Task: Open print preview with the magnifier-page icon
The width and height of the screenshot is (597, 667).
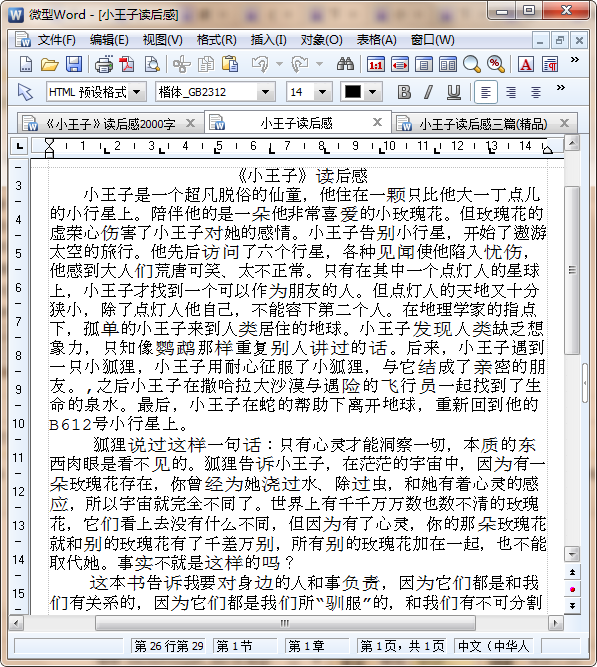Action: click(x=151, y=64)
